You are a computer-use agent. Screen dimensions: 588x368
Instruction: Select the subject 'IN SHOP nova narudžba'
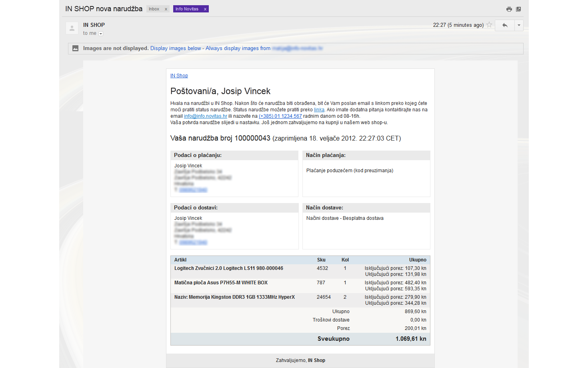104,9
